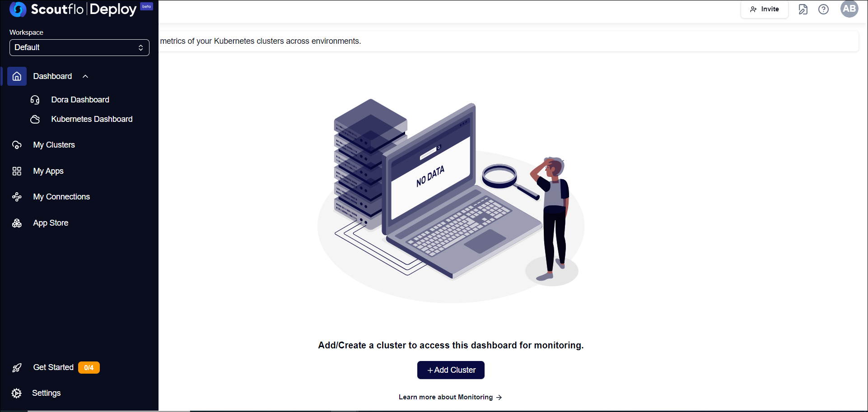Click the Get Started 0/4 progress badge
The height and width of the screenshot is (412, 868).
[x=89, y=368]
